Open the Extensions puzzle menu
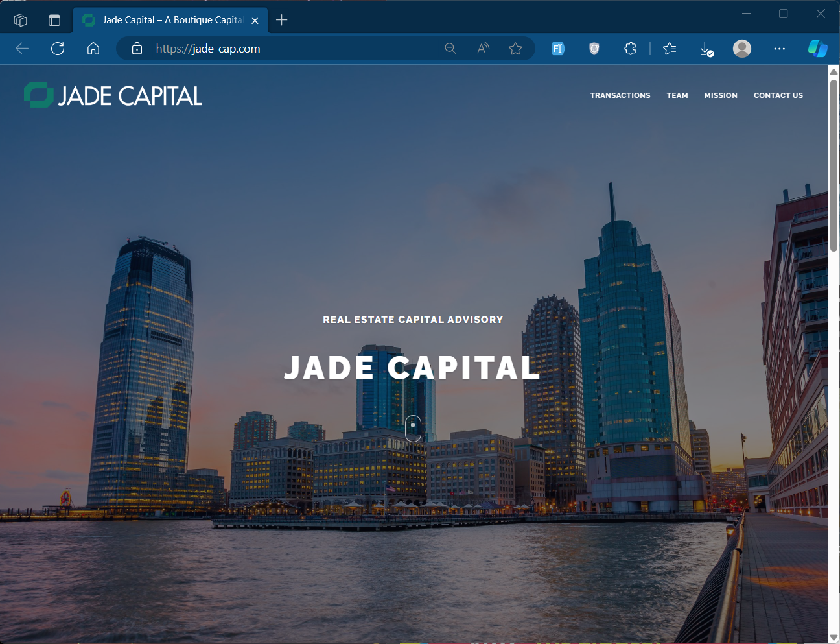840x644 pixels. pos(630,49)
